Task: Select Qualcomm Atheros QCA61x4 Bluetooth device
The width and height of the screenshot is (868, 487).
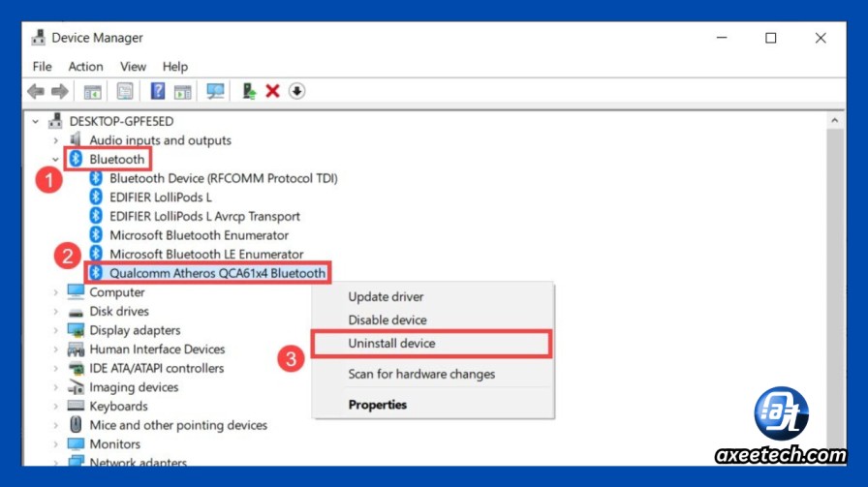Action: pyautogui.click(x=217, y=273)
